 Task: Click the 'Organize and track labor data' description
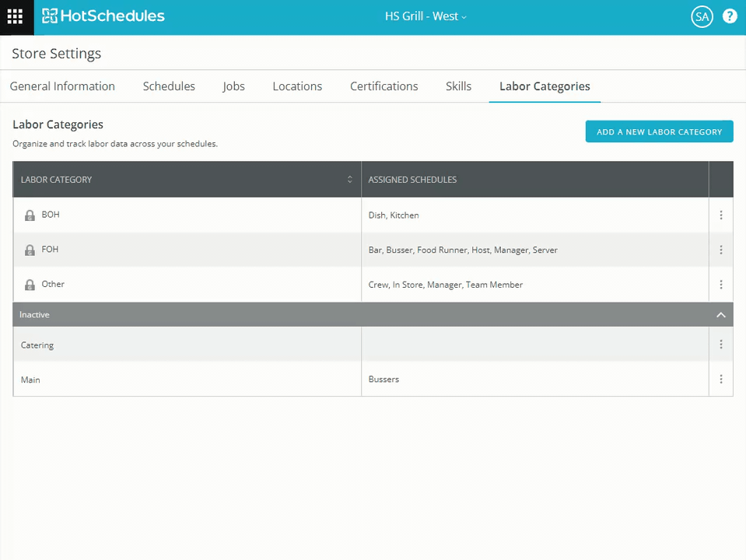[114, 144]
